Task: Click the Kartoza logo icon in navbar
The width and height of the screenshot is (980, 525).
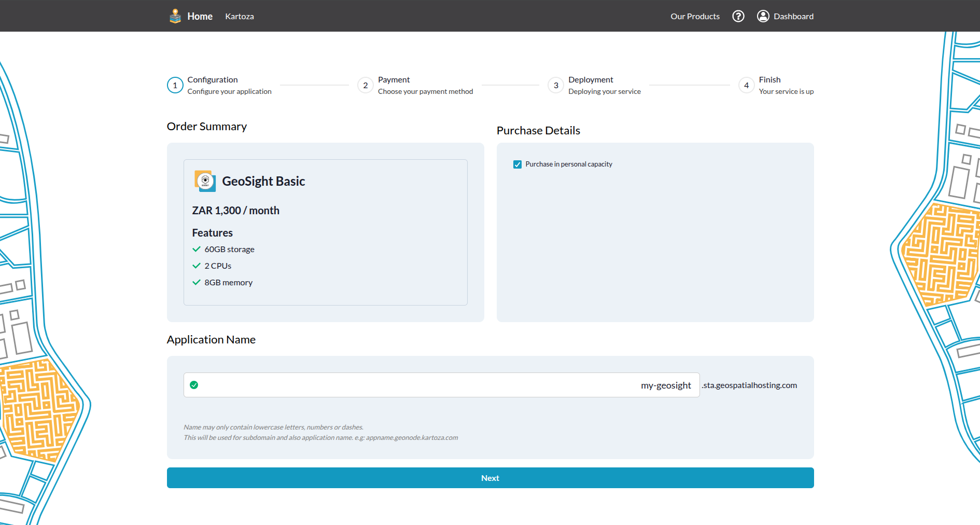Action: click(x=175, y=16)
